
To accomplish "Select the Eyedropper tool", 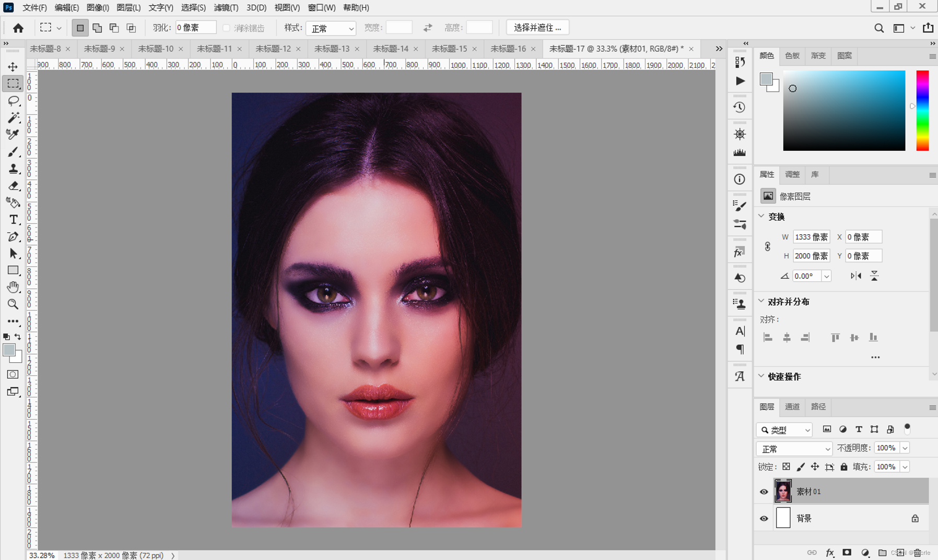I will [13, 135].
